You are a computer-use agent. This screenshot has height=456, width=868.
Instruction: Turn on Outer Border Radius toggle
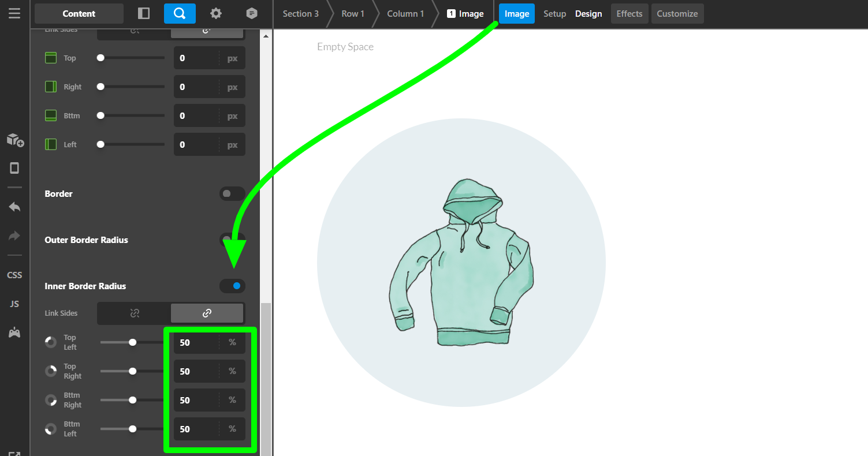click(x=232, y=240)
